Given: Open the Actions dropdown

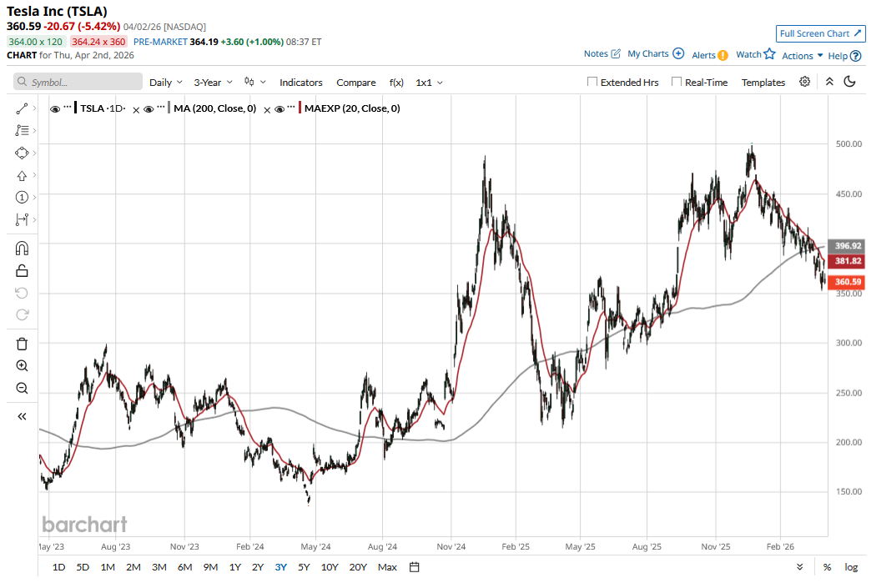Looking at the screenshot, I should point(803,56).
